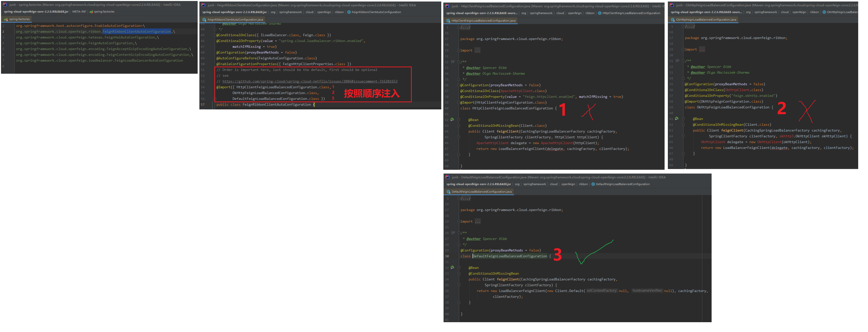Expand folded imports in HttpClient window

point(459,51)
